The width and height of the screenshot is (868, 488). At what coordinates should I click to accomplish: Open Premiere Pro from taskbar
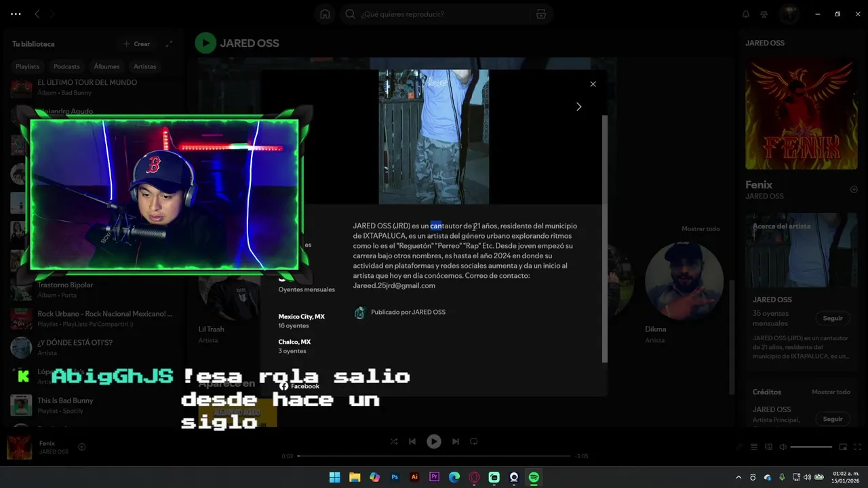pos(435,478)
